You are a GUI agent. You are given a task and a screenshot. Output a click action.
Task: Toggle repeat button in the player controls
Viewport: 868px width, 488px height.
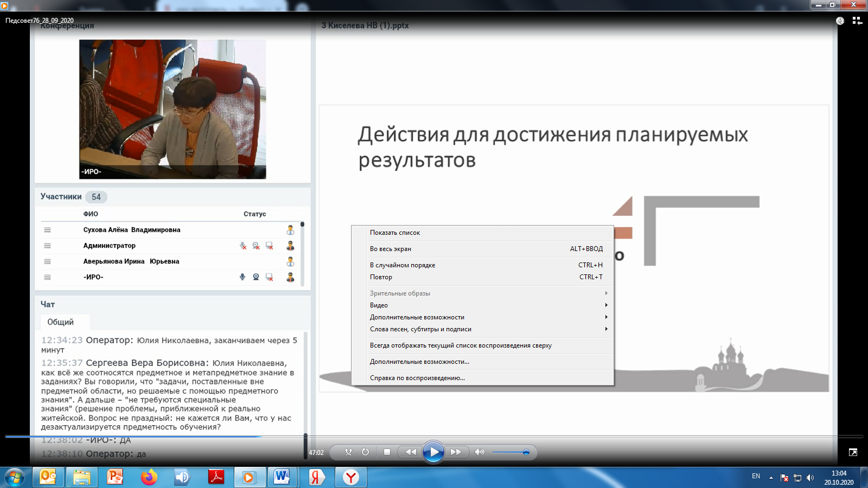pos(365,452)
